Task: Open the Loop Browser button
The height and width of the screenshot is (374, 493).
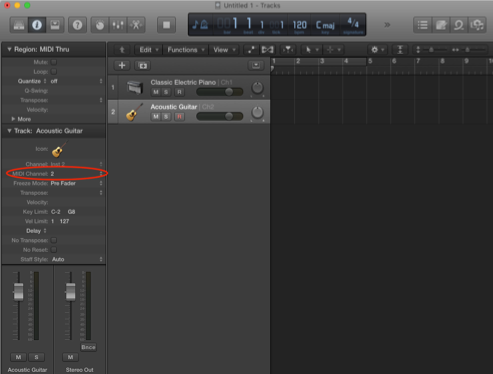Action: [x=459, y=25]
